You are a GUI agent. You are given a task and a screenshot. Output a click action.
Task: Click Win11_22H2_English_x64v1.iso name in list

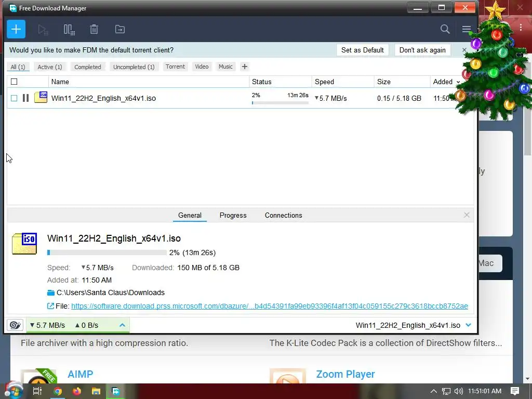pyautogui.click(x=103, y=98)
